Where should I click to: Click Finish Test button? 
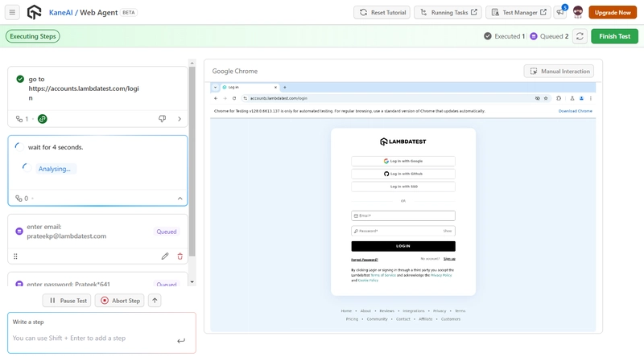point(614,36)
